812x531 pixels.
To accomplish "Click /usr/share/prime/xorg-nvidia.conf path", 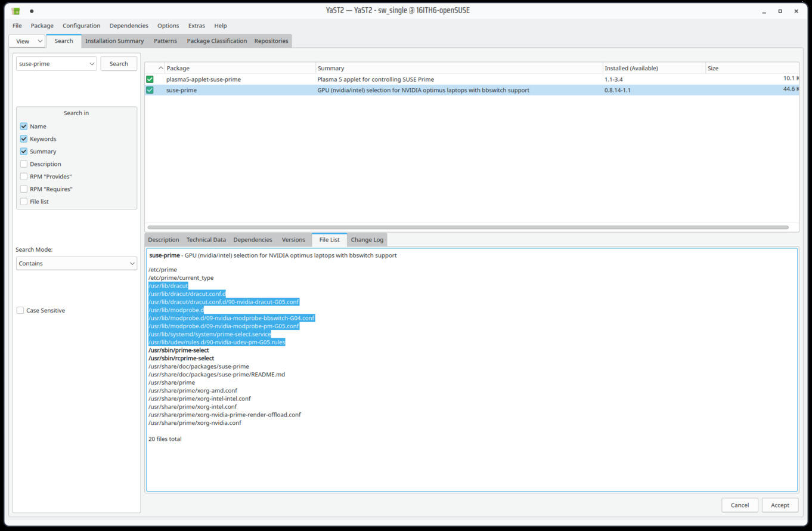I will pos(195,423).
